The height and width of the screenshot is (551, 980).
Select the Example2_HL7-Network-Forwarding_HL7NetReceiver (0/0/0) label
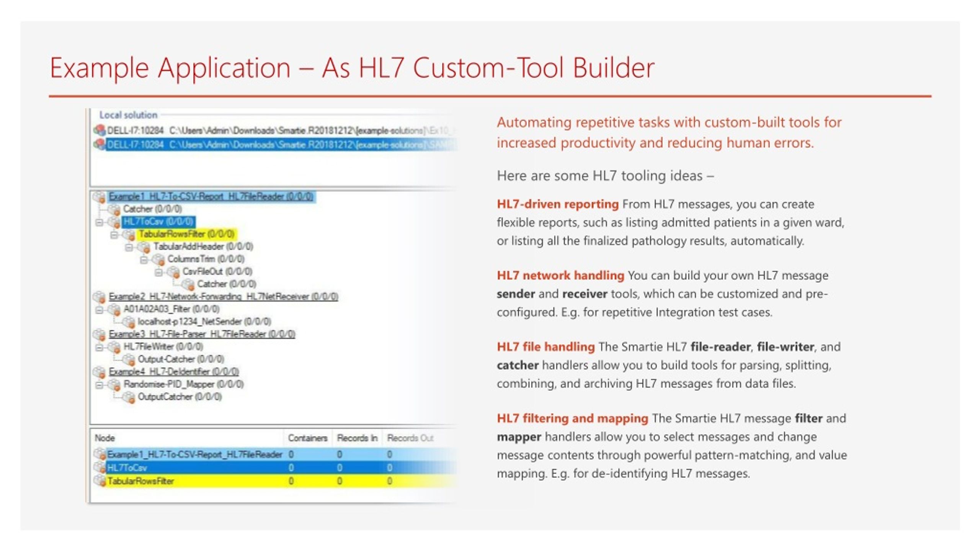click(x=223, y=297)
